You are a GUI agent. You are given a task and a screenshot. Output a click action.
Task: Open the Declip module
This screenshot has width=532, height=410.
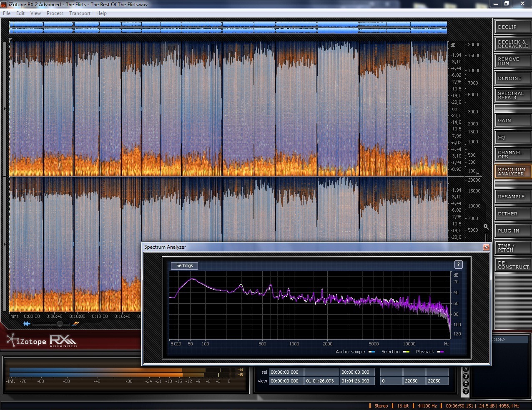pos(512,27)
